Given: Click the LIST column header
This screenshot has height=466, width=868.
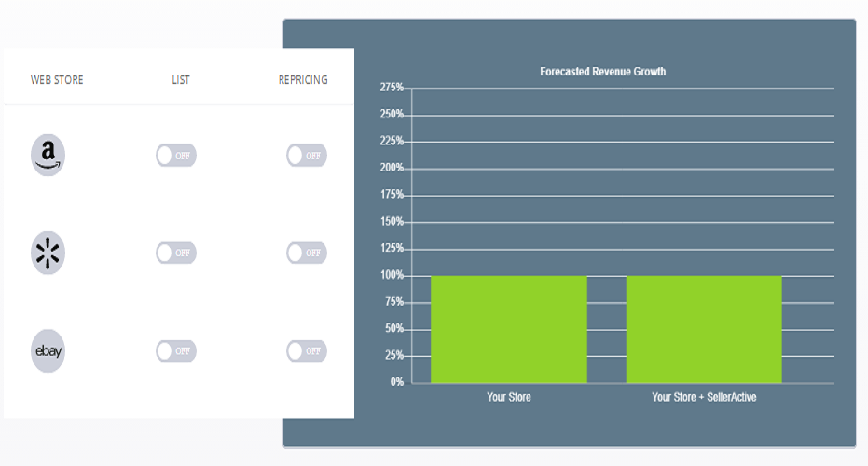Looking at the screenshot, I should pos(181,80).
